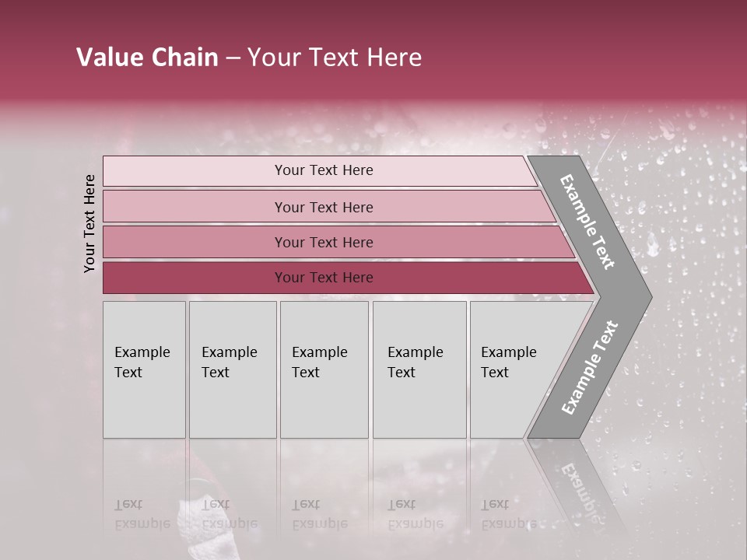Click the dark red header band
Viewport: 747px width, 560px height.
coord(545,47)
